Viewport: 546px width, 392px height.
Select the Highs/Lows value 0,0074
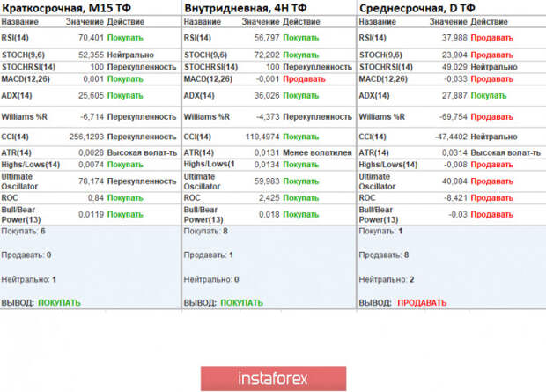click(x=91, y=165)
